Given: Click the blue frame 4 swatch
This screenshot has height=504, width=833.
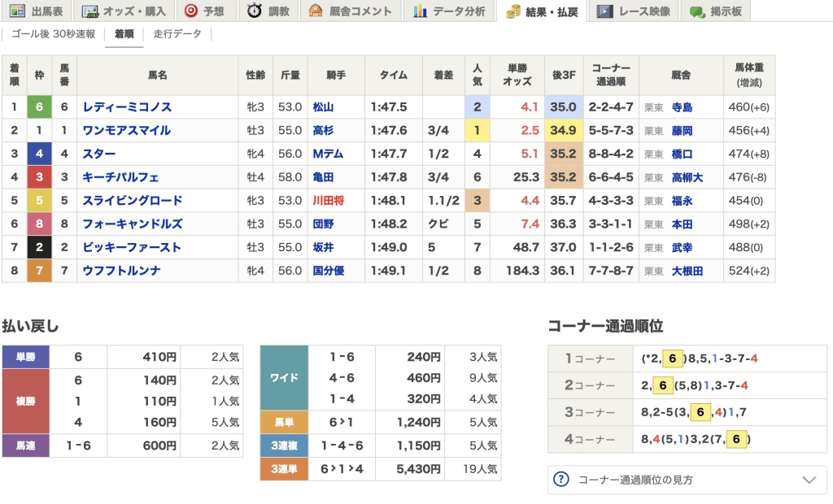Looking at the screenshot, I should [39, 154].
